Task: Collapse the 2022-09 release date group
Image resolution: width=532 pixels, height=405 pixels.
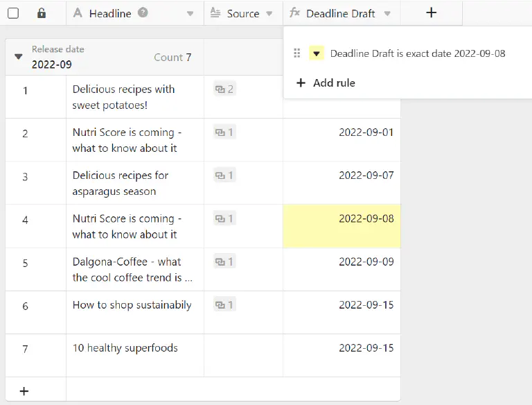Action: (19, 57)
